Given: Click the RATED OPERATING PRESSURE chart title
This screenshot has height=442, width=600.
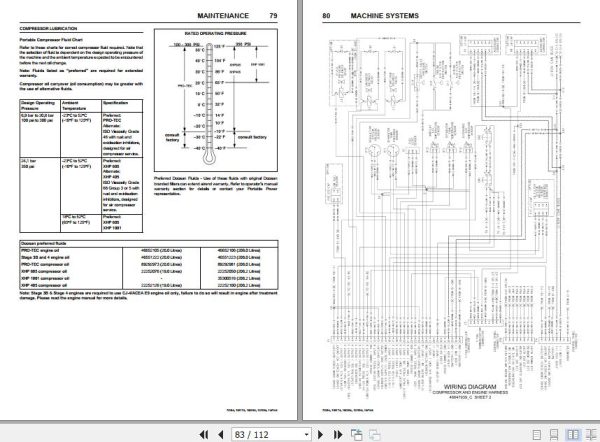Looking at the screenshot, I should point(215,34).
